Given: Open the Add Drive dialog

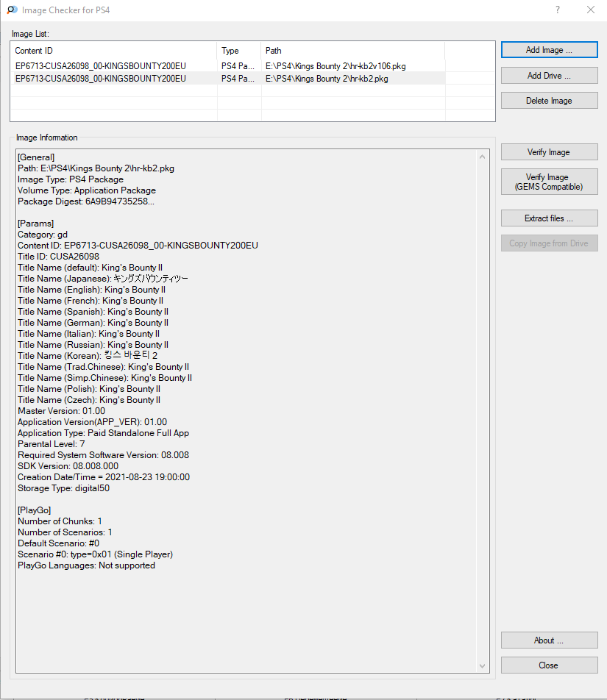Looking at the screenshot, I should [x=549, y=76].
